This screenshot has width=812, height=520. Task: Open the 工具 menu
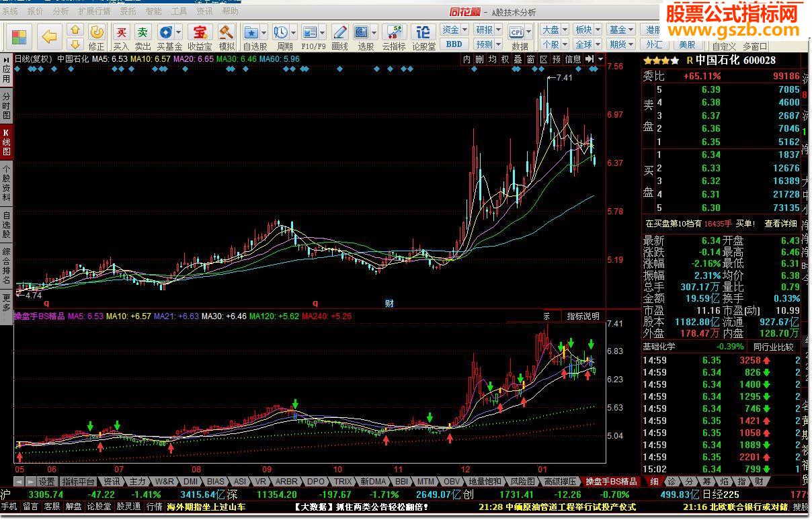[179, 11]
